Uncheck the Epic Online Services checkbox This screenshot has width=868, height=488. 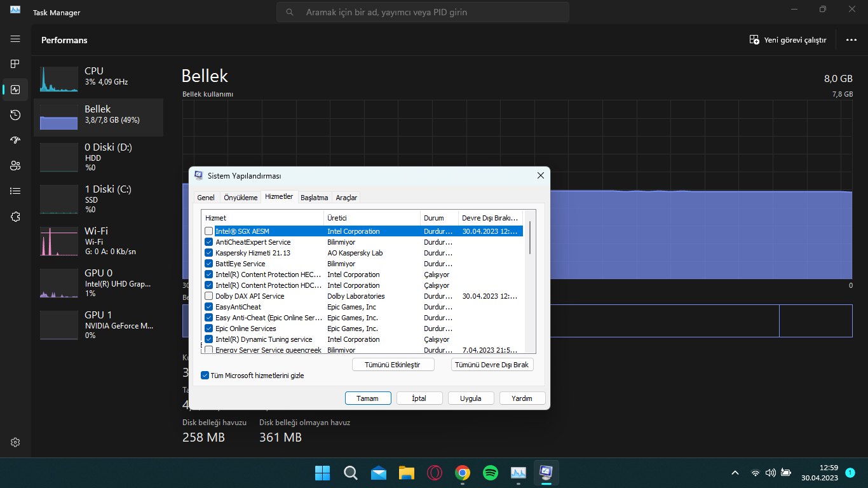pos(208,329)
